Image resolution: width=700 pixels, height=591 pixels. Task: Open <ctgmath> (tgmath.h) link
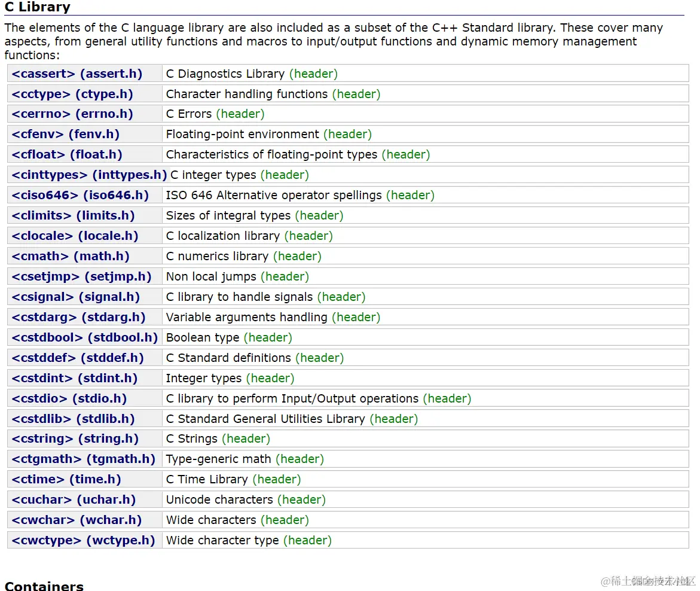click(x=84, y=459)
